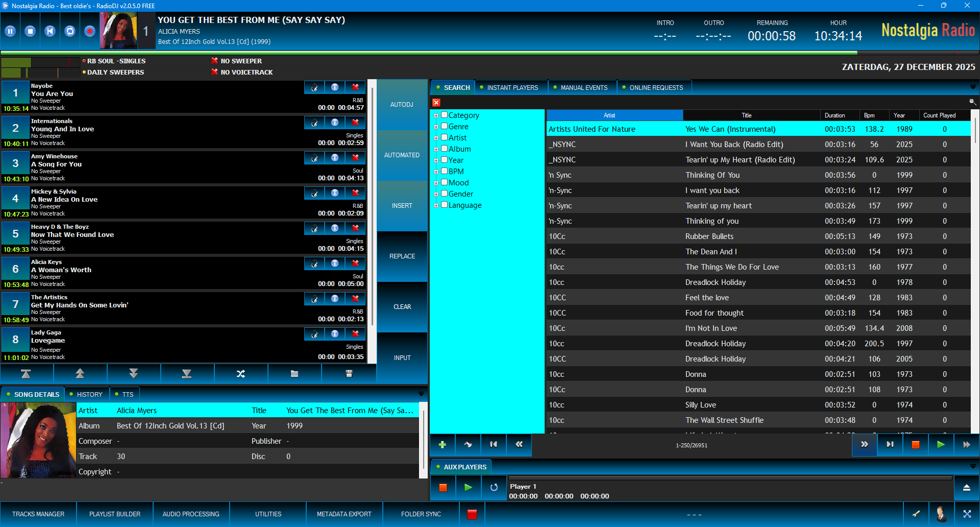
Task: Pause the currently playing track
Action: pyautogui.click(x=10, y=31)
